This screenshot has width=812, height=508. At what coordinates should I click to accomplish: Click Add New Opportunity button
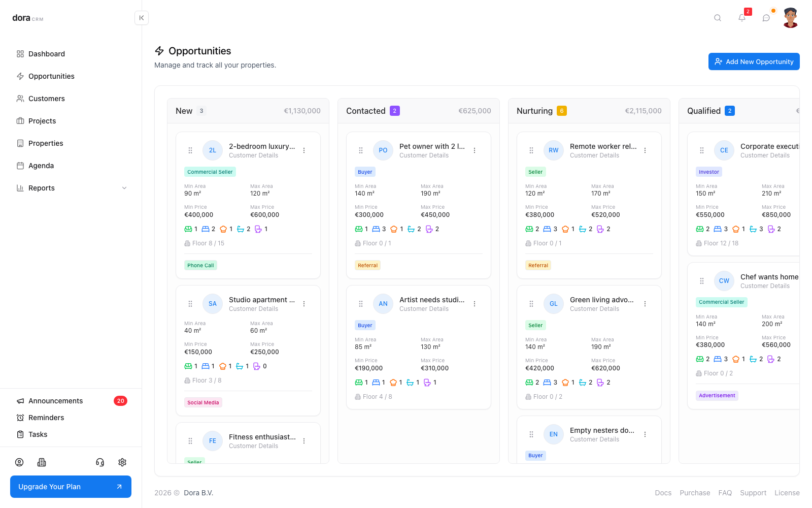754,61
